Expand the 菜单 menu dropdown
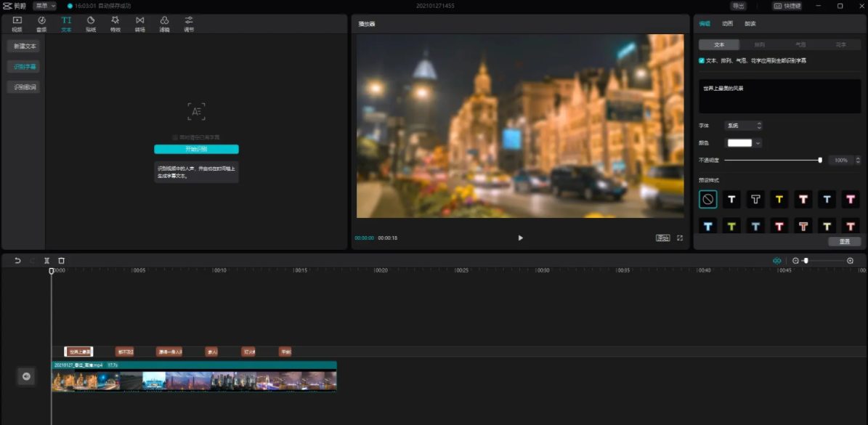This screenshot has width=868, height=425. (44, 6)
